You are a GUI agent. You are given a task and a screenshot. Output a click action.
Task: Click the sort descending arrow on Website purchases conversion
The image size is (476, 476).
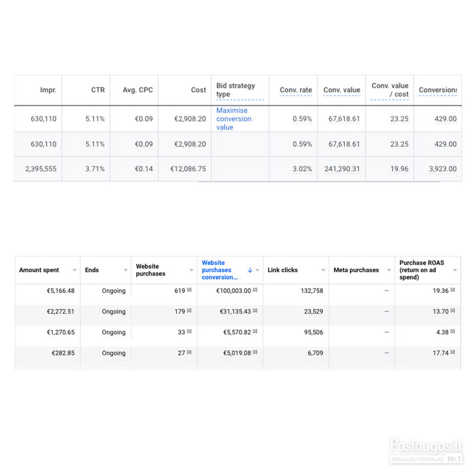click(250, 270)
